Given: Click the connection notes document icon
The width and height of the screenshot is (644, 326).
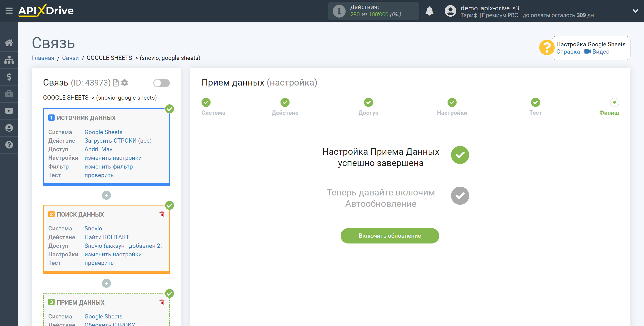Looking at the screenshot, I should [x=116, y=83].
